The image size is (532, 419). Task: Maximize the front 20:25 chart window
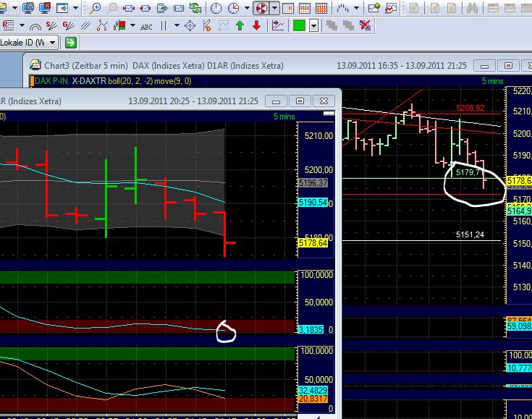pos(300,101)
